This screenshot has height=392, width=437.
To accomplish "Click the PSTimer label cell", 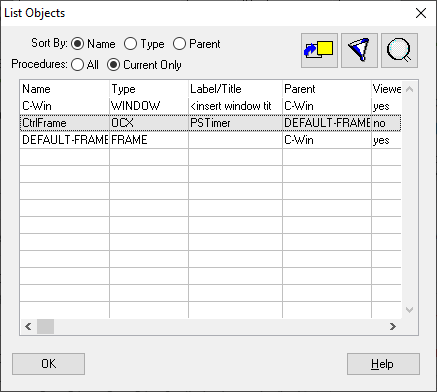I will pyautogui.click(x=235, y=123).
